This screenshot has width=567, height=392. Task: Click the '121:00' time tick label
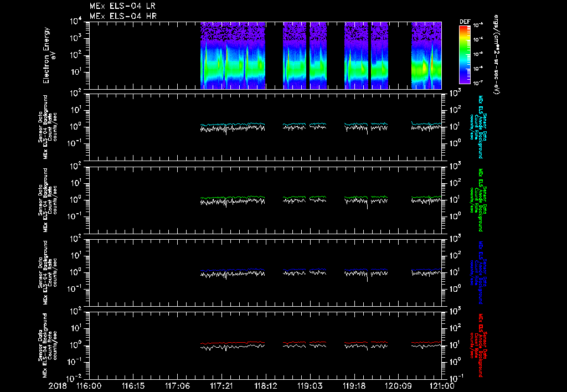pyautogui.click(x=441, y=386)
